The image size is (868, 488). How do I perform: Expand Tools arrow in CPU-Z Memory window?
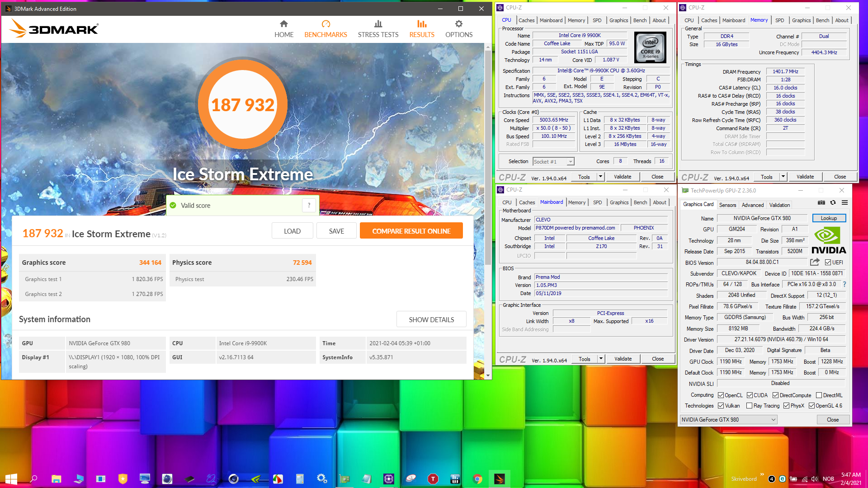click(x=783, y=177)
